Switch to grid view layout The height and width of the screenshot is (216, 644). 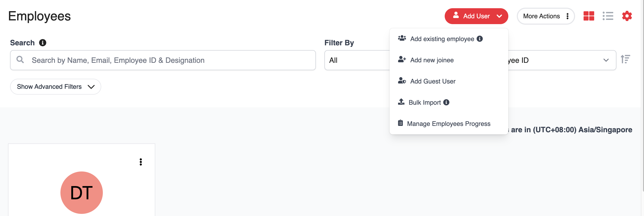click(x=589, y=16)
